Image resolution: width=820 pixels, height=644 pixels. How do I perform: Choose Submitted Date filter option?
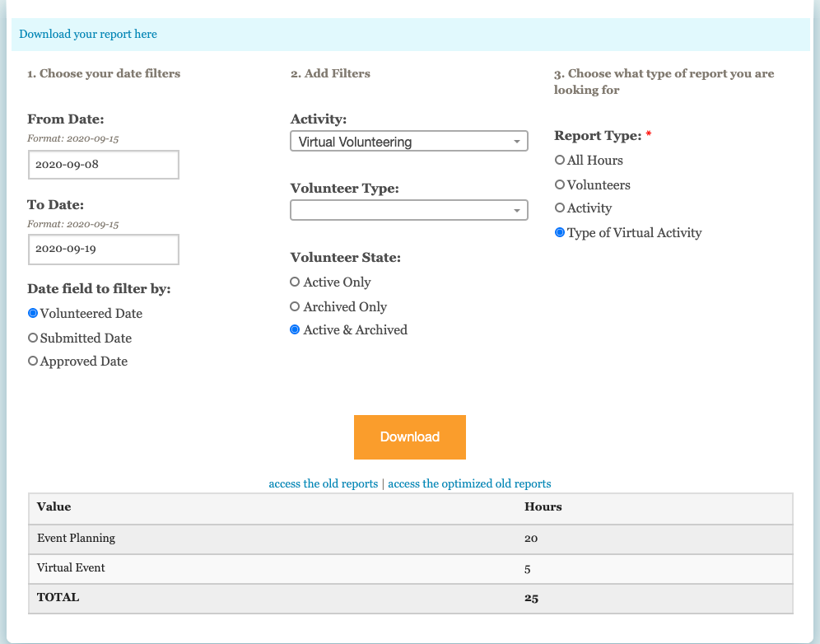pyautogui.click(x=33, y=338)
